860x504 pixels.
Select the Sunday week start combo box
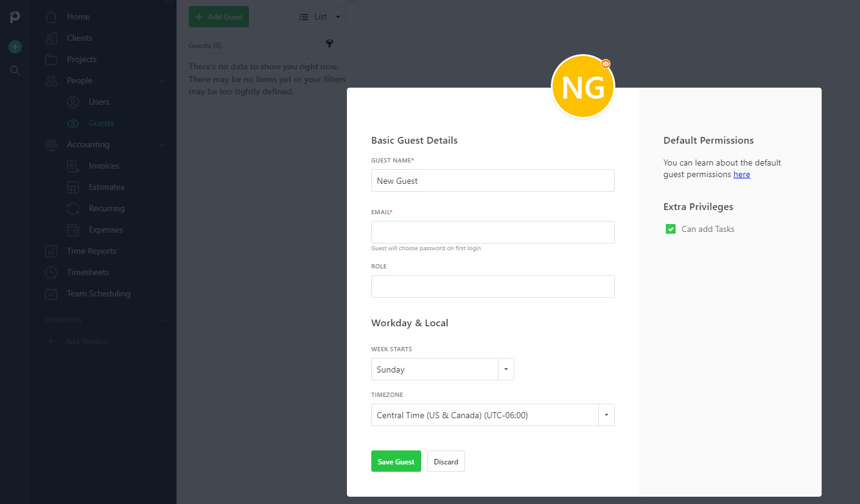(442, 369)
